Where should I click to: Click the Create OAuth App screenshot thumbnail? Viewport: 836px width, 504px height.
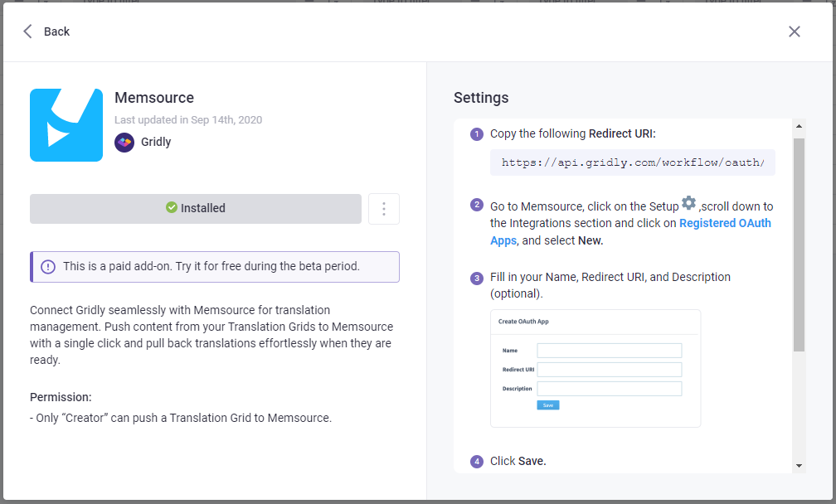595,368
